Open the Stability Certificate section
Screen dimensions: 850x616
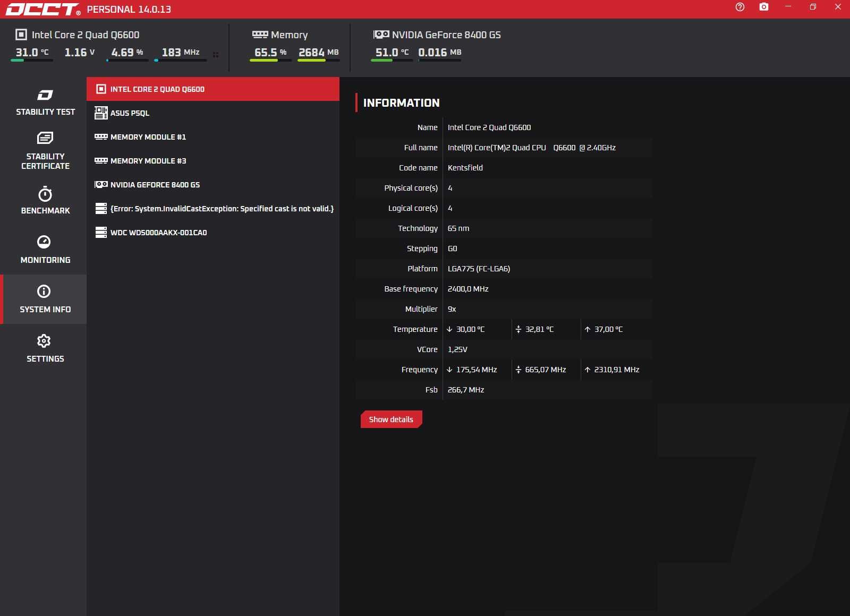[x=45, y=151]
